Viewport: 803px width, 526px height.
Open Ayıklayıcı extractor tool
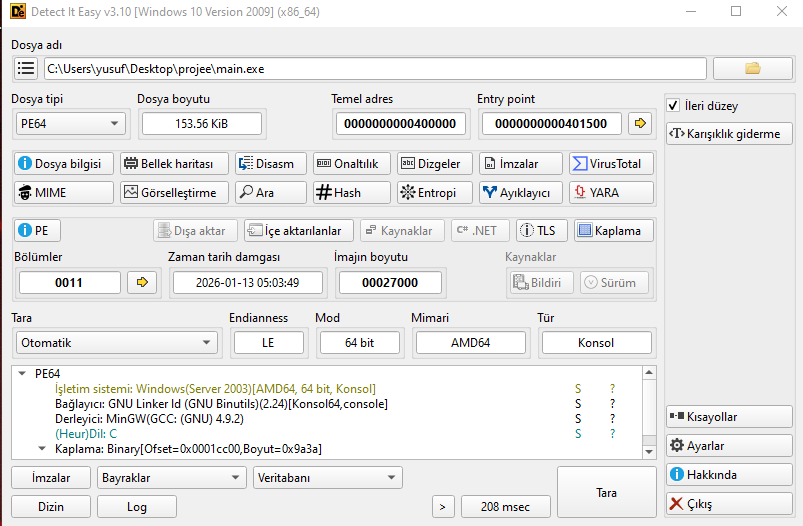pyautogui.click(x=521, y=193)
